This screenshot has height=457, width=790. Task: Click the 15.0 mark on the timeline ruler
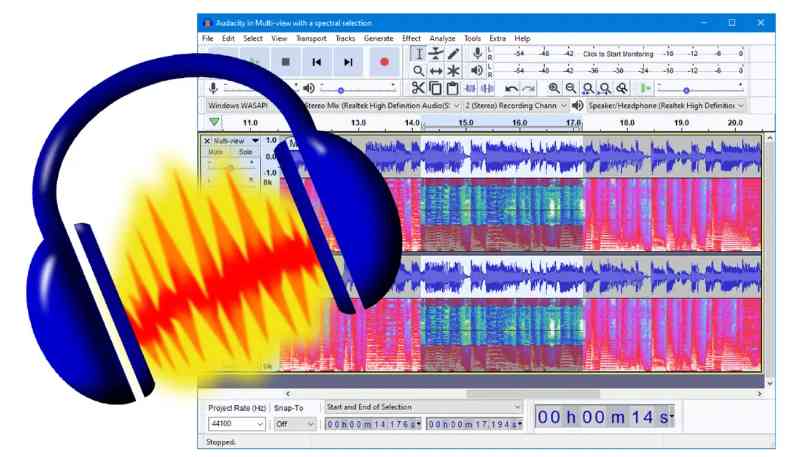tap(466, 122)
